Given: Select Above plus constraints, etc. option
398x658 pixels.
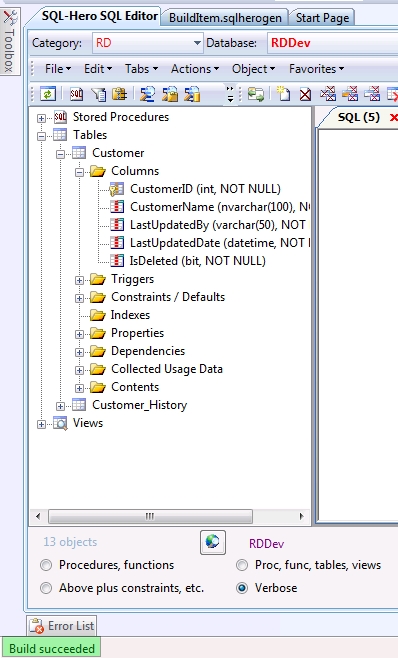Looking at the screenshot, I should (x=46, y=588).
